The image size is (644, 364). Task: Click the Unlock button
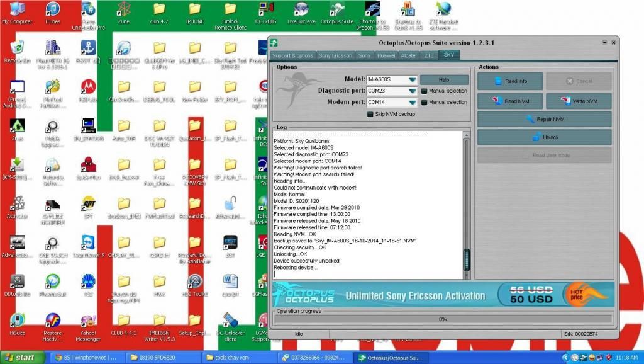click(544, 137)
